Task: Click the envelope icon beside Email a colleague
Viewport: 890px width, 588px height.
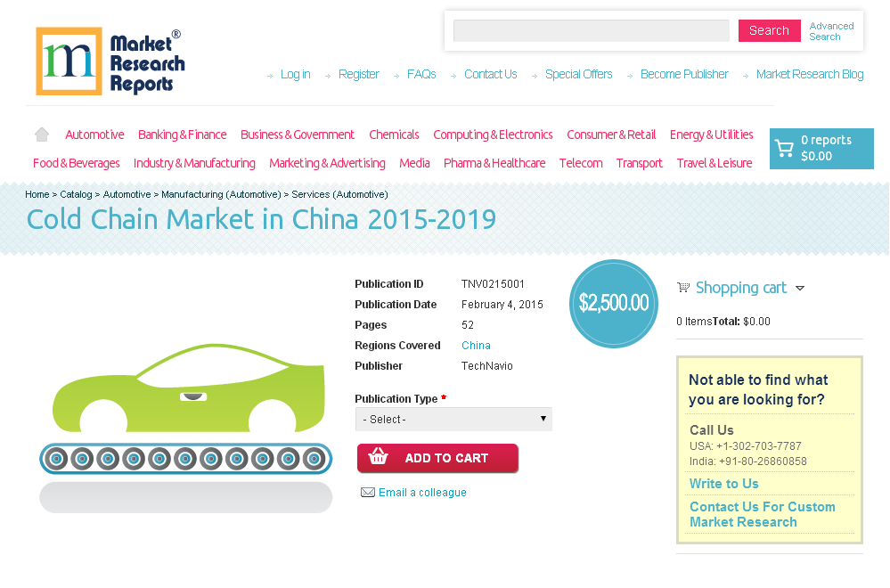Action: 368,492
